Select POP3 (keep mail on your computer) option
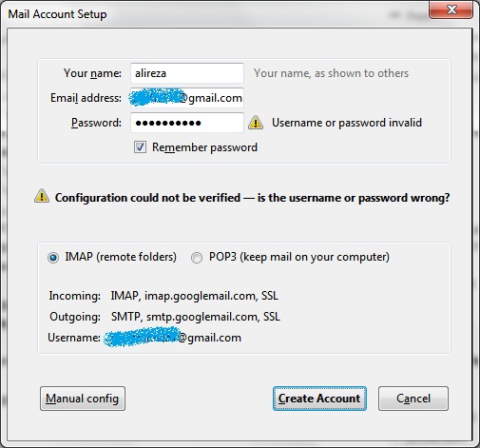 [x=197, y=258]
